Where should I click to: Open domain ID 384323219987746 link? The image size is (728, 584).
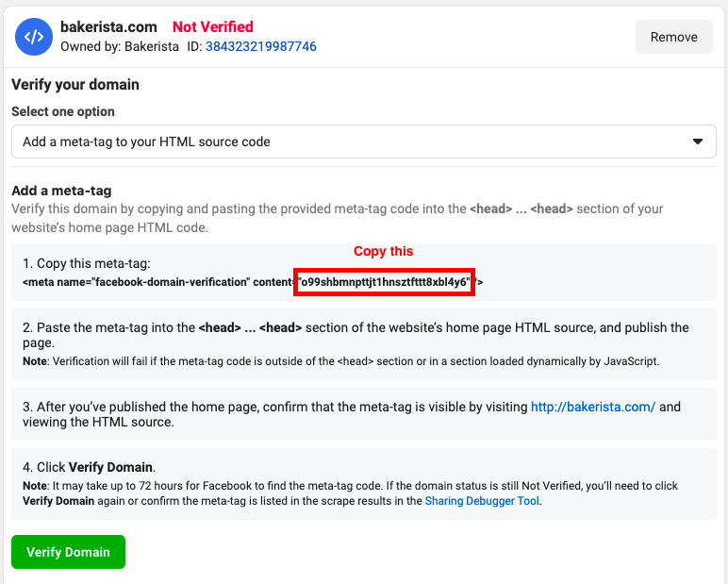(260, 46)
